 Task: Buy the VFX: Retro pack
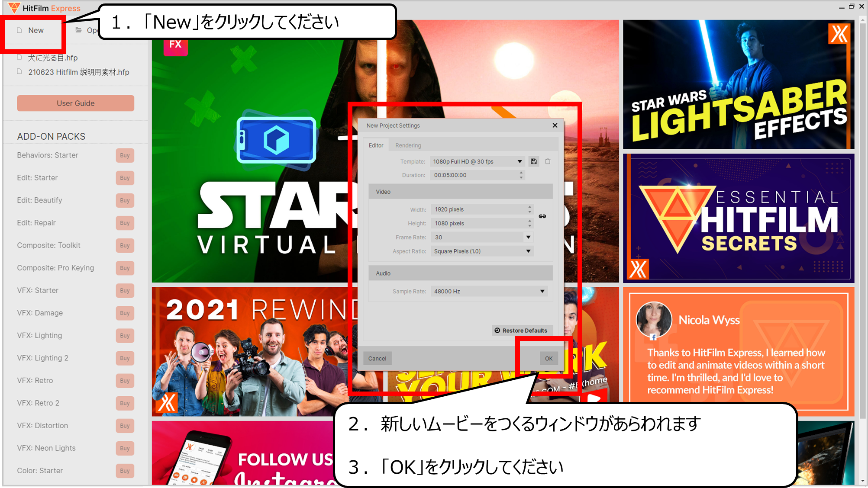[x=125, y=380]
